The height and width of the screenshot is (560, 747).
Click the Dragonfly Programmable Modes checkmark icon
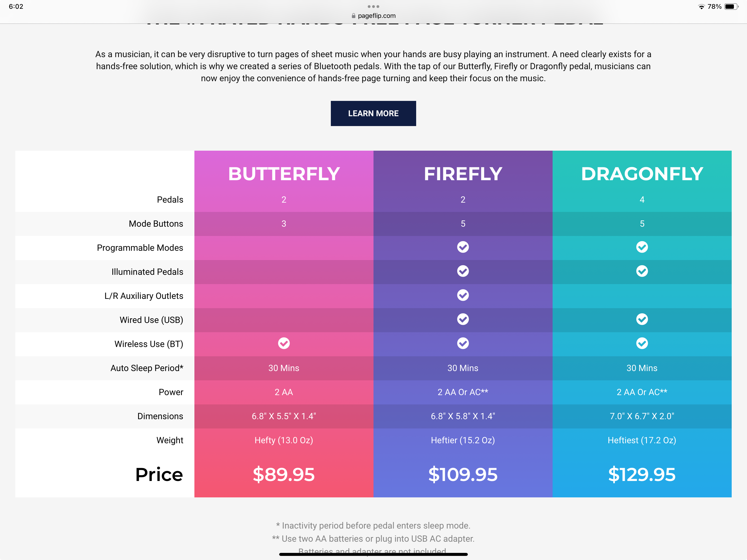click(642, 247)
